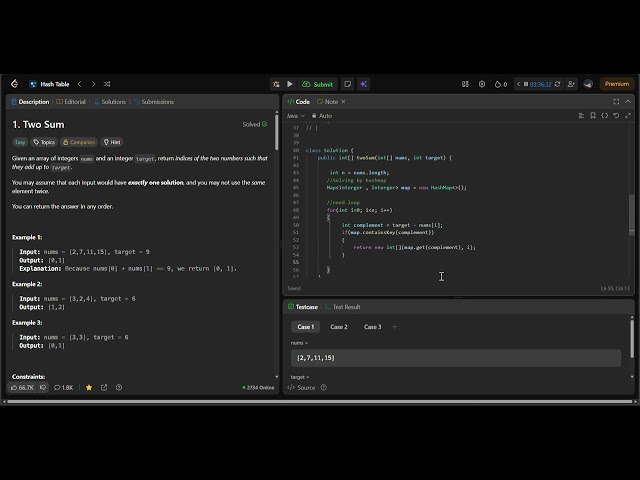Like the problem with thumbs up 66.7K
The image size is (640, 480).
[22, 387]
